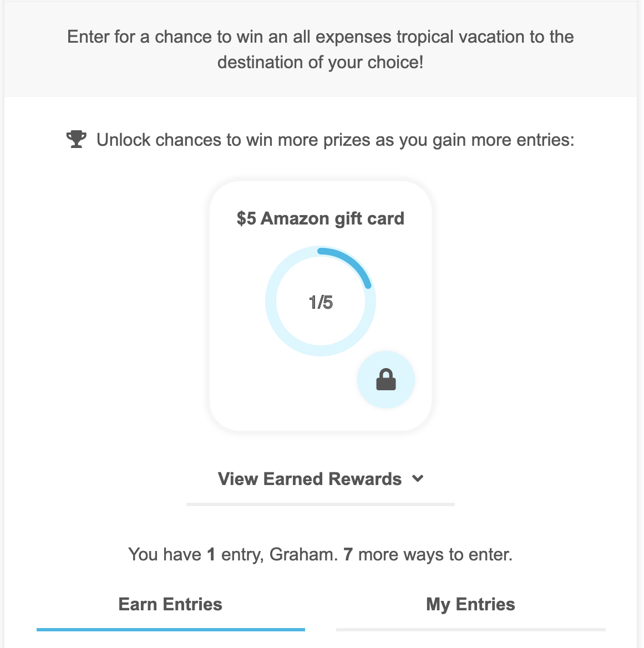Switch to the My Entries tab
The width and height of the screenshot is (644, 648).
point(470,604)
